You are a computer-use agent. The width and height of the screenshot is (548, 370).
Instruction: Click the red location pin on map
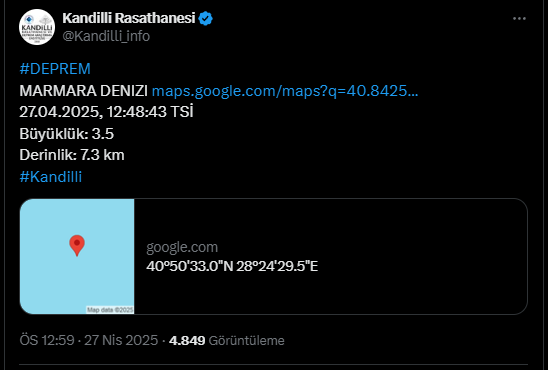[x=77, y=246]
